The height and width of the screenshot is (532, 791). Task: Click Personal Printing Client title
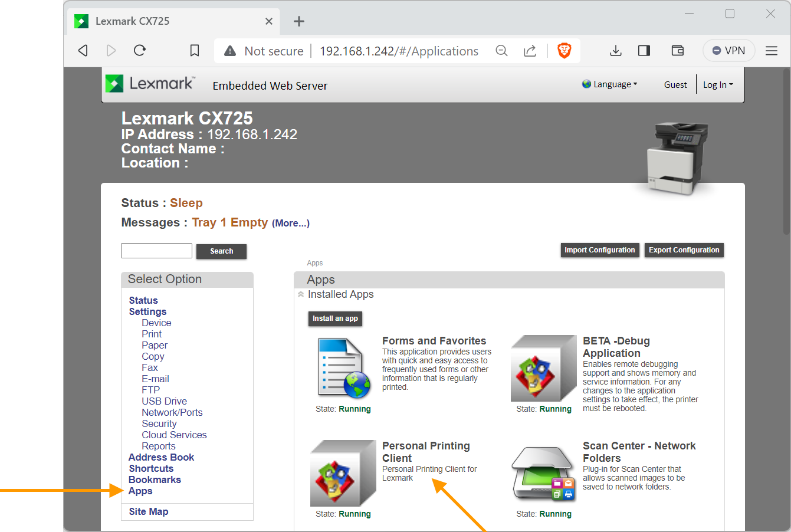point(426,452)
